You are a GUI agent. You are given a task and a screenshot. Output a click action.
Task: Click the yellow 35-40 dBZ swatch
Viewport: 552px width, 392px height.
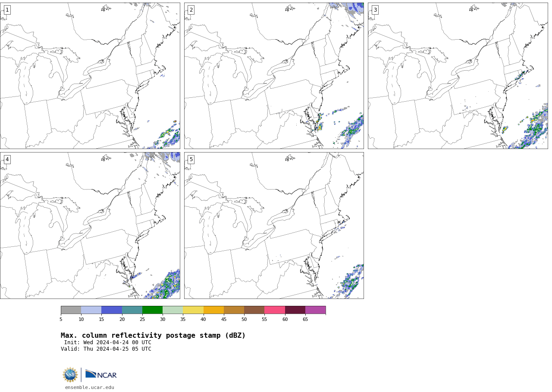pos(193,310)
